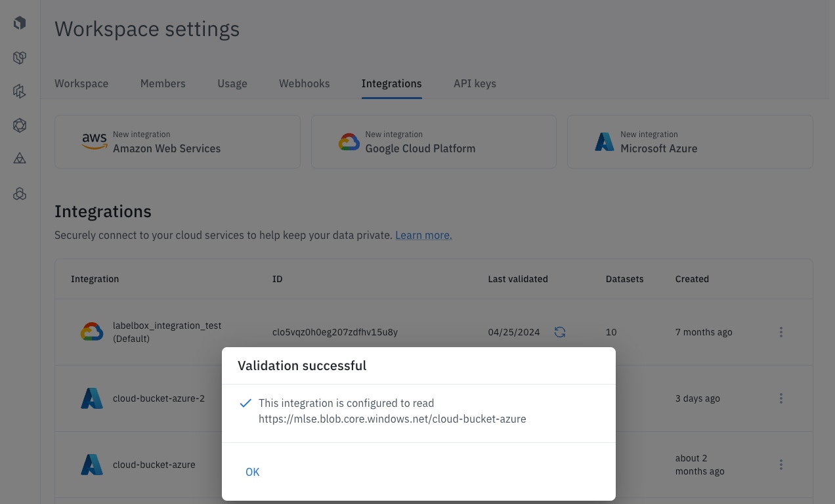Open options menu for cloud-bucket-azure-2 row

pos(781,398)
